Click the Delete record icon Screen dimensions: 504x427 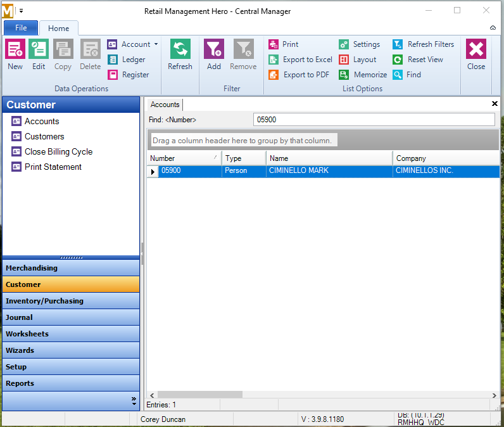pyautogui.click(x=91, y=49)
